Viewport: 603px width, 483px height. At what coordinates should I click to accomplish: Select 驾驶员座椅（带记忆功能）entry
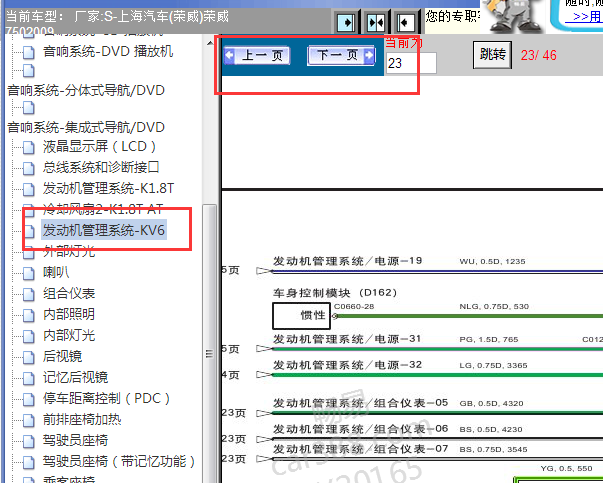tap(119, 461)
